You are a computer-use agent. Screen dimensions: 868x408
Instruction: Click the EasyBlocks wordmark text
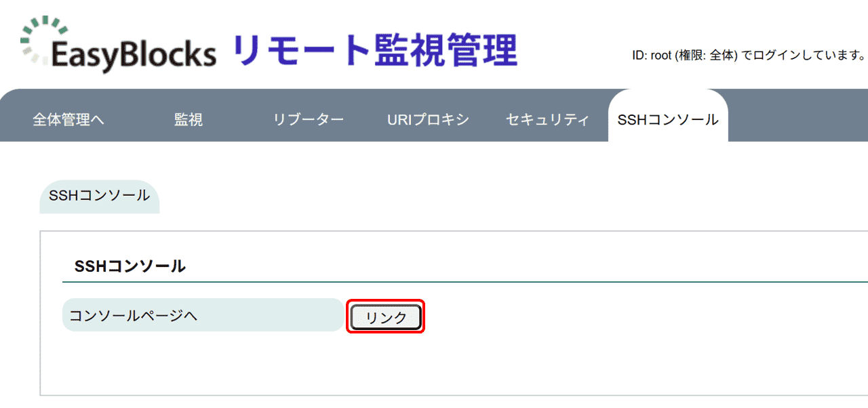tap(134, 54)
